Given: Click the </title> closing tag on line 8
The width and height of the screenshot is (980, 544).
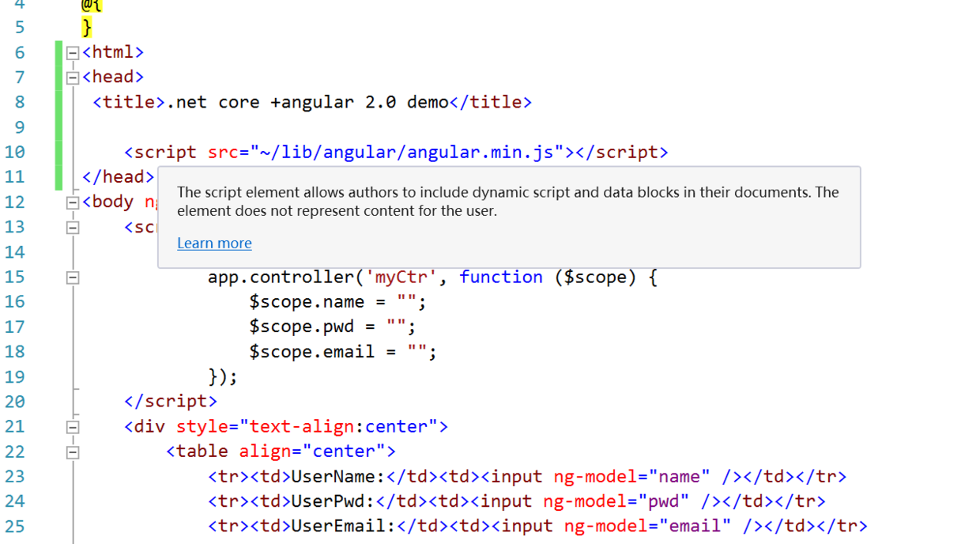Looking at the screenshot, I should pos(491,102).
